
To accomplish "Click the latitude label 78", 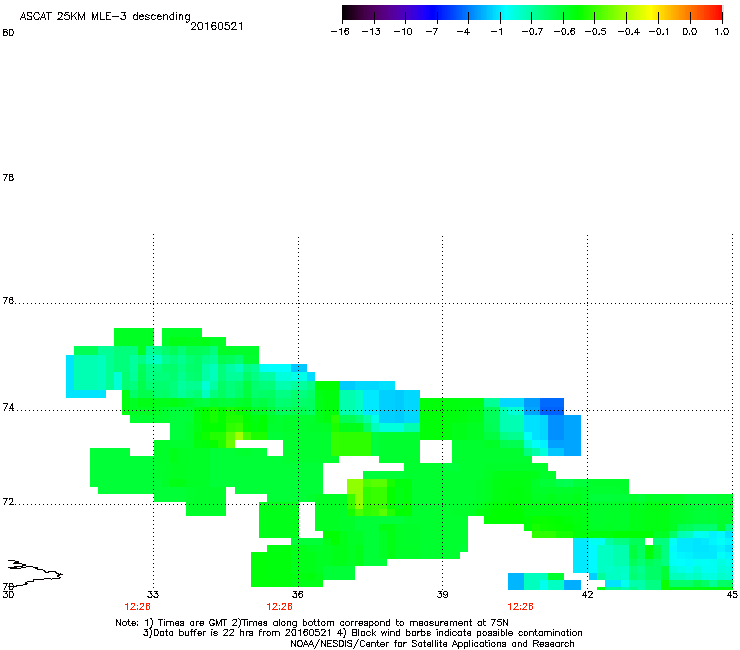I will [8, 177].
